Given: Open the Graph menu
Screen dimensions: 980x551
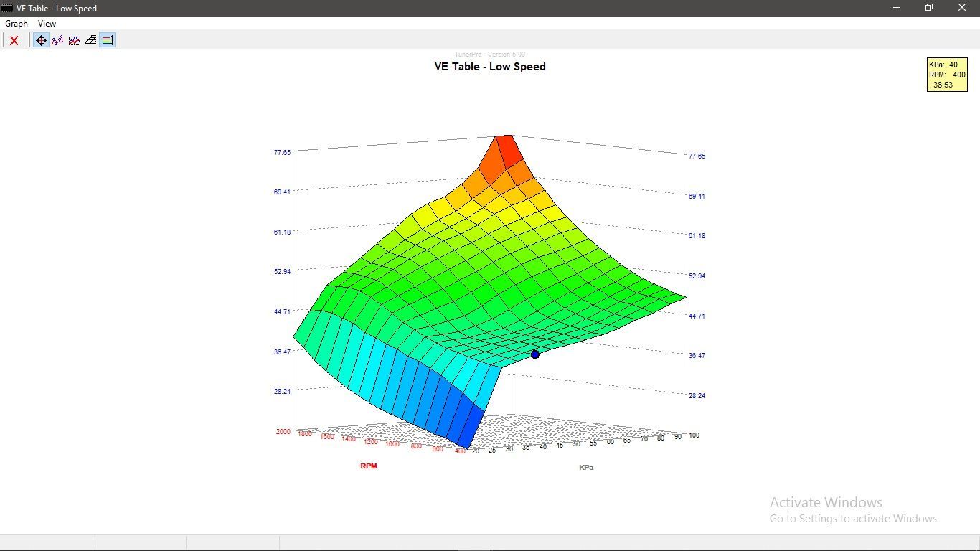Looking at the screenshot, I should tap(17, 24).
